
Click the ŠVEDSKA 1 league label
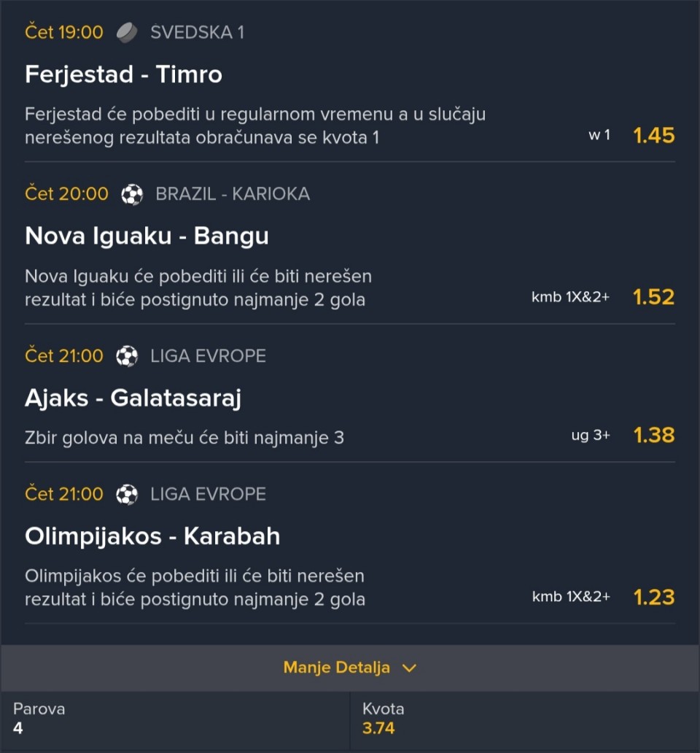click(197, 32)
